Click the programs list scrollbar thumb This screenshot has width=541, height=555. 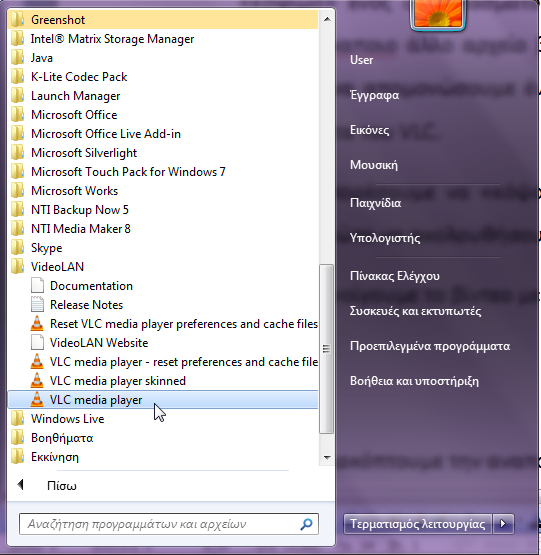click(x=326, y=349)
